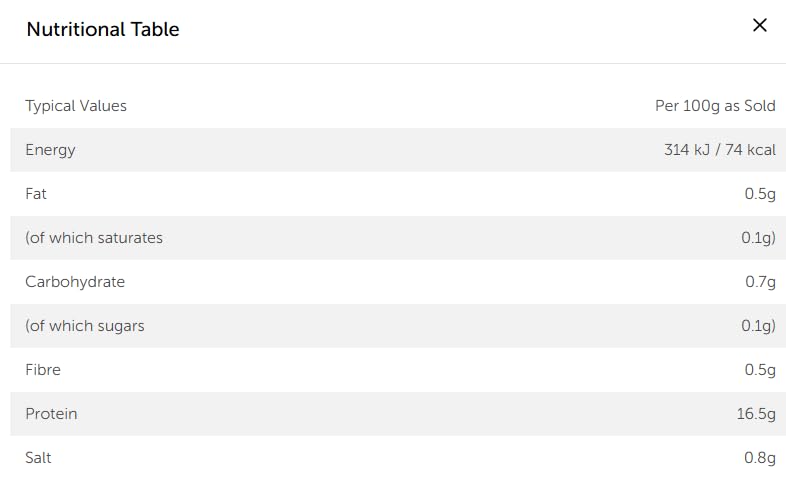Click the Carbohydrate 0.7g value

[x=760, y=282]
